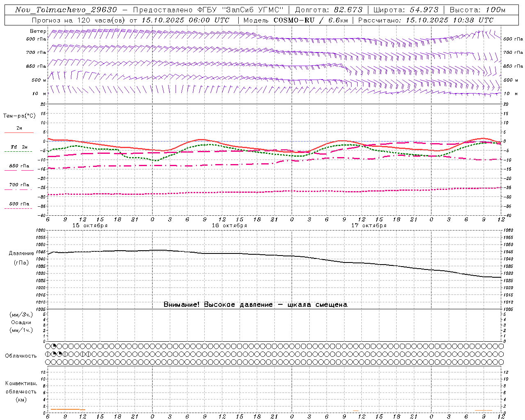Click the '(км)' convective cloud unit label

[21, 399]
